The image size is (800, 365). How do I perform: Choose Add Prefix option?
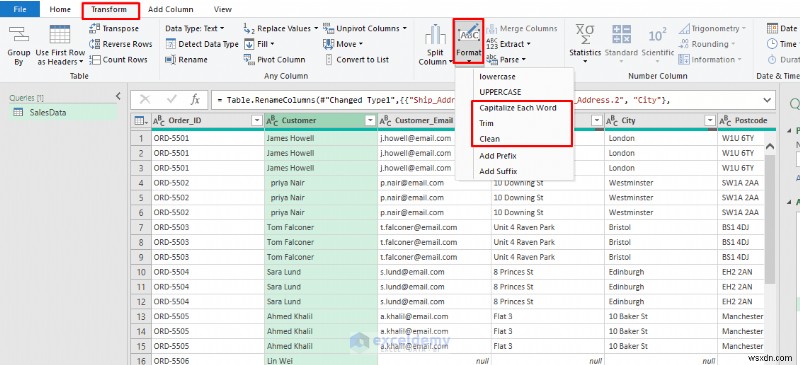click(498, 156)
